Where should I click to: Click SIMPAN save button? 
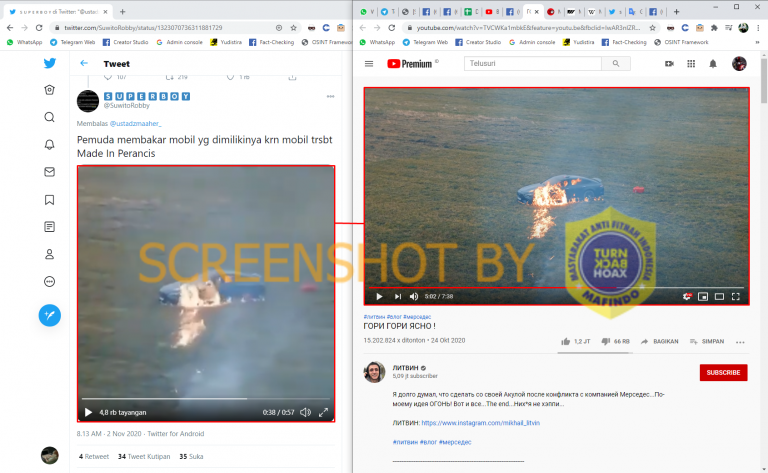coord(707,341)
